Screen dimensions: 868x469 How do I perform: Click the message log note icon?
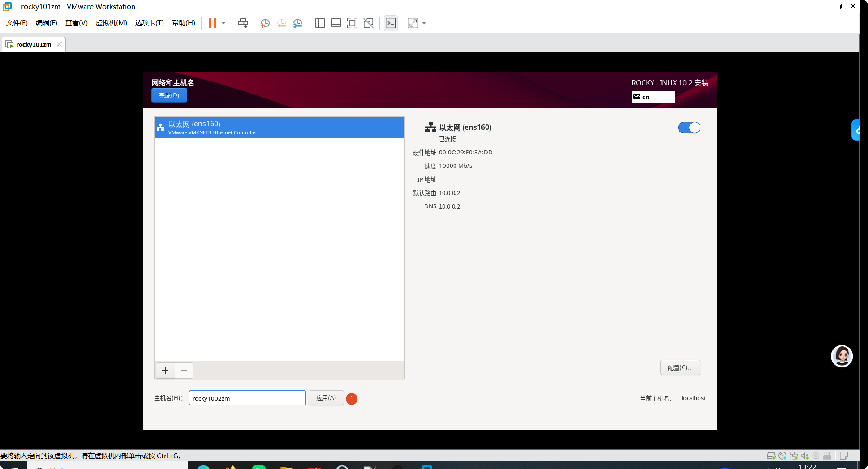pyautogui.click(x=844, y=456)
